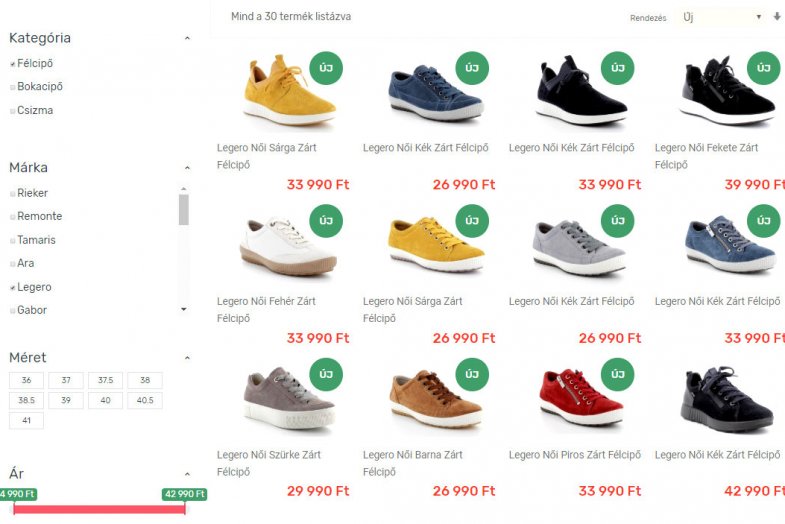
Task: Collapse the Kategória filter section
Action: (187, 38)
